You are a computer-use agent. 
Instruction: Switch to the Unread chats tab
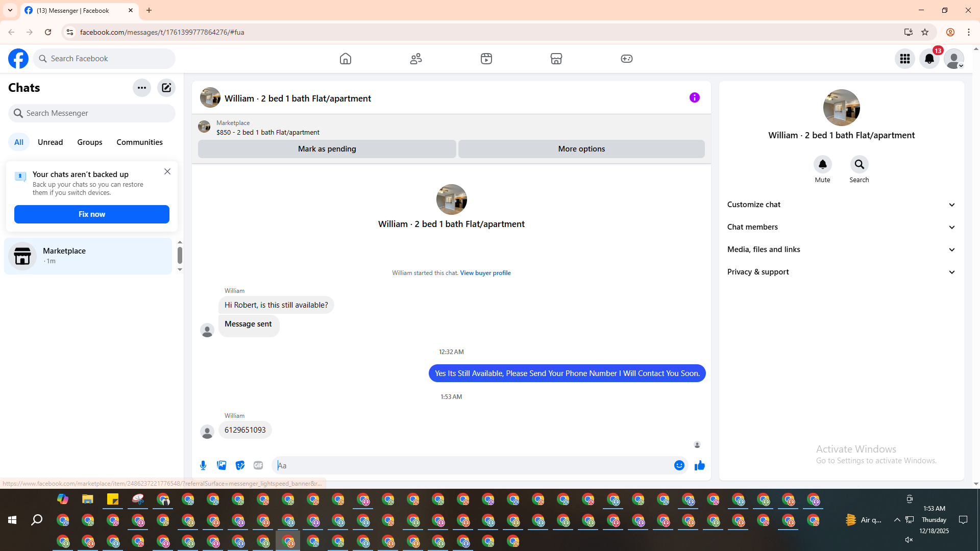pyautogui.click(x=50, y=142)
